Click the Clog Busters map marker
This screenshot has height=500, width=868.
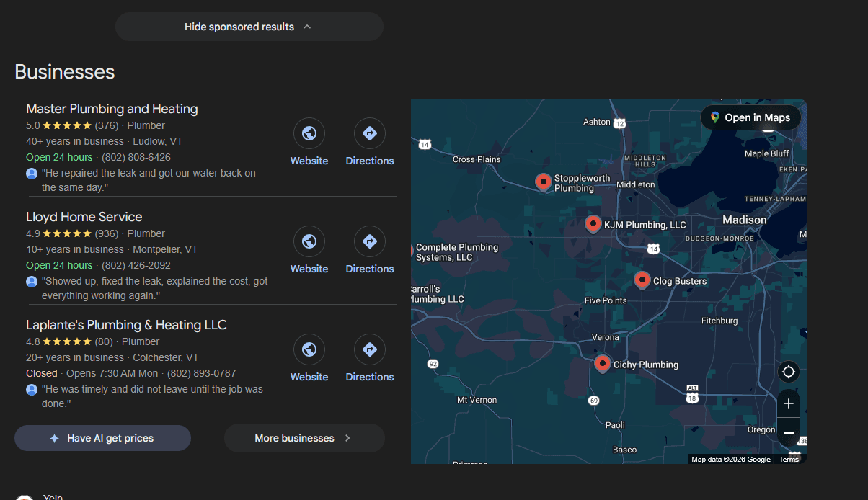coord(642,280)
